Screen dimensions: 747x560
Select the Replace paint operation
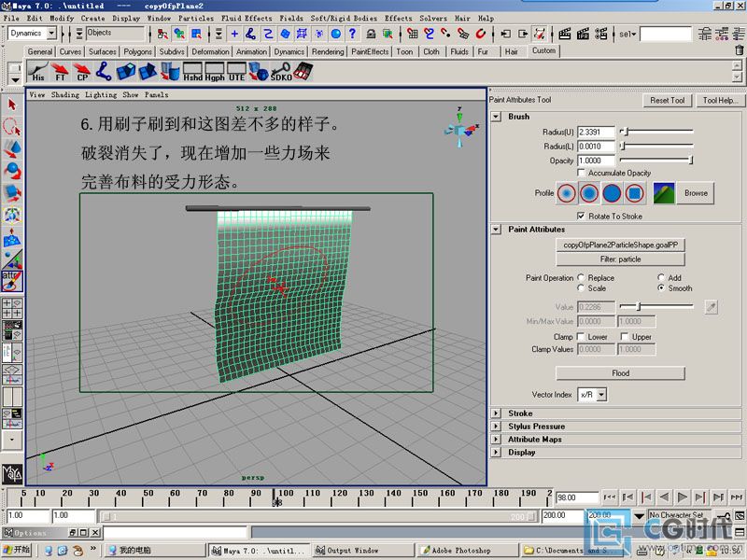tap(581, 277)
